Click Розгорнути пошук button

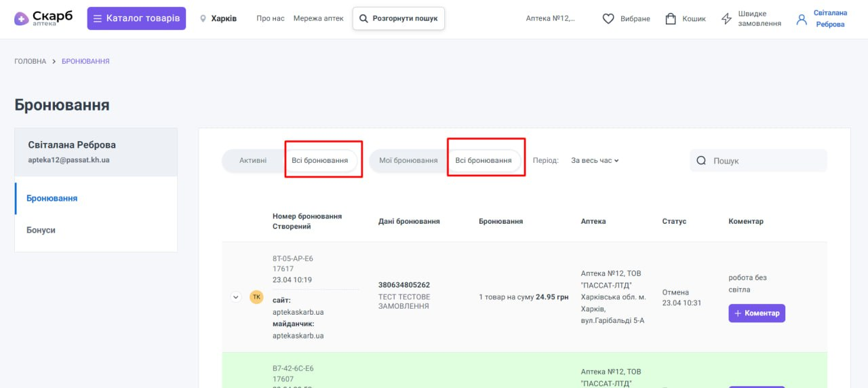click(399, 19)
